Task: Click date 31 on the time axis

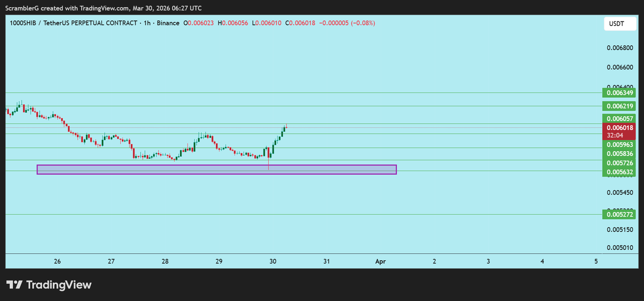Action: (326, 261)
